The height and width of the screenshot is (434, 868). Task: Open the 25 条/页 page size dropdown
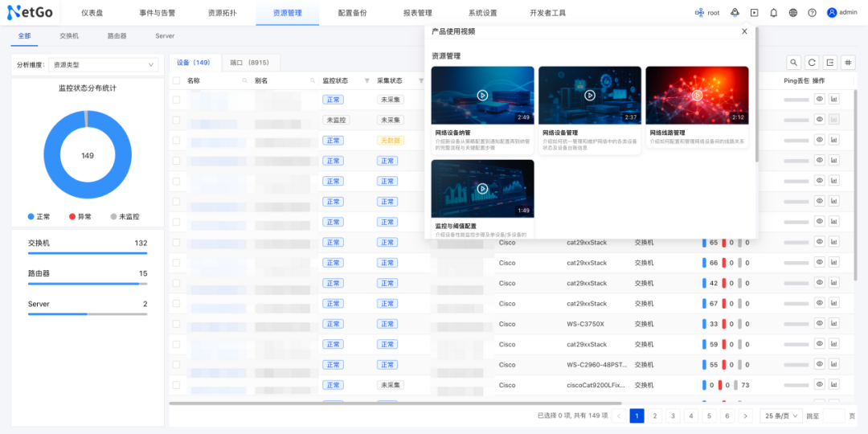781,416
